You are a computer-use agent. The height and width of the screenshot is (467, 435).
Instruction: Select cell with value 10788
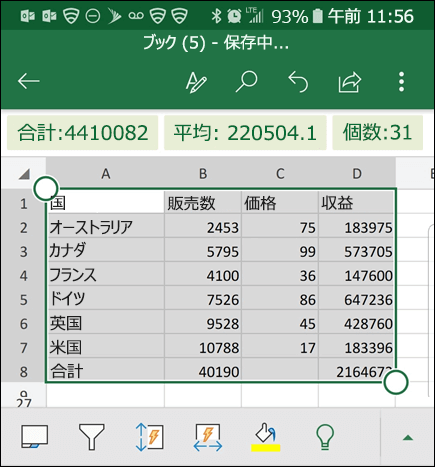[203, 346]
